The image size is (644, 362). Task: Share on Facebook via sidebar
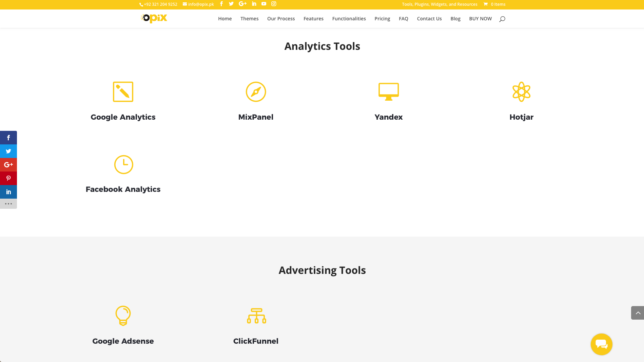pos(8,138)
